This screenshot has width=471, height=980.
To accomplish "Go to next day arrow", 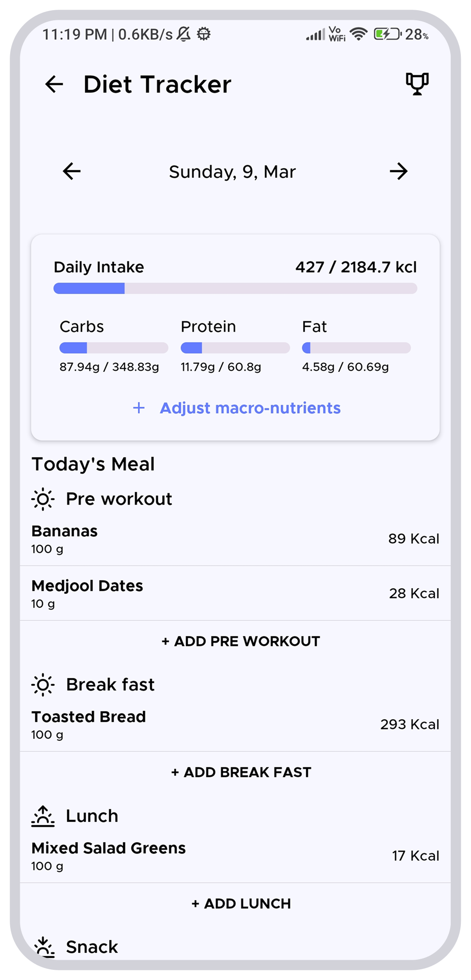I will (399, 171).
